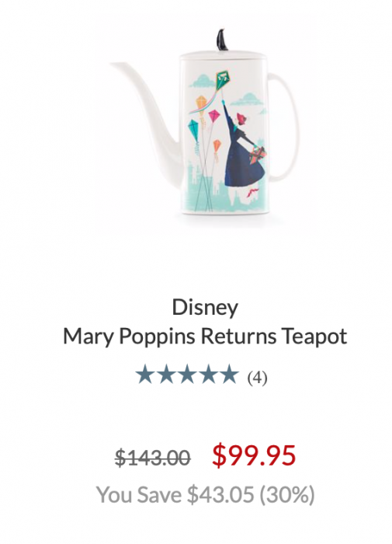The height and width of the screenshot is (544, 392).
Task: Click the yellow kite on the teapot
Action: [x=202, y=103]
